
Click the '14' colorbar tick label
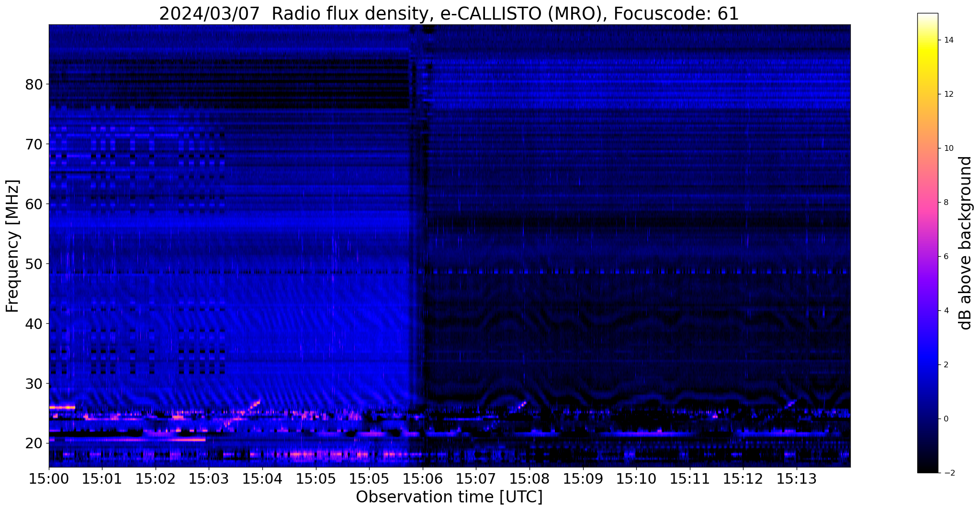[948, 40]
